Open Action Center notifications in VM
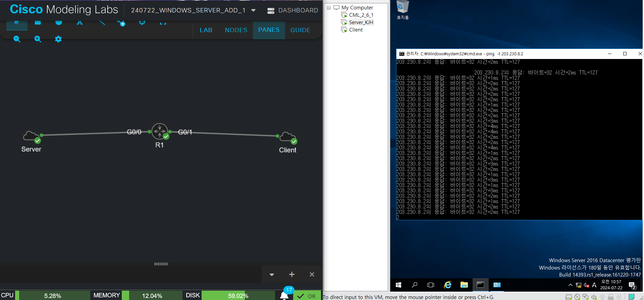Viewport: 644px width, 300px height. (x=633, y=285)
